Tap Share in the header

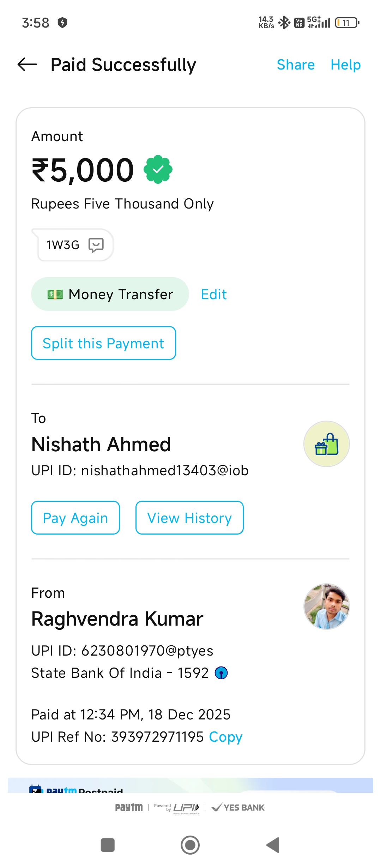pyautogui.click(x=296, y=65)
